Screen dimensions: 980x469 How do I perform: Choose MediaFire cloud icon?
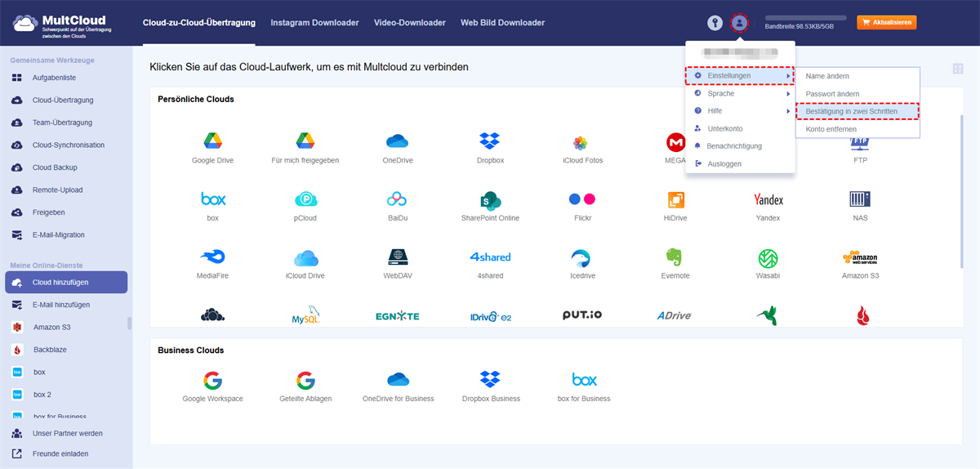212,257
